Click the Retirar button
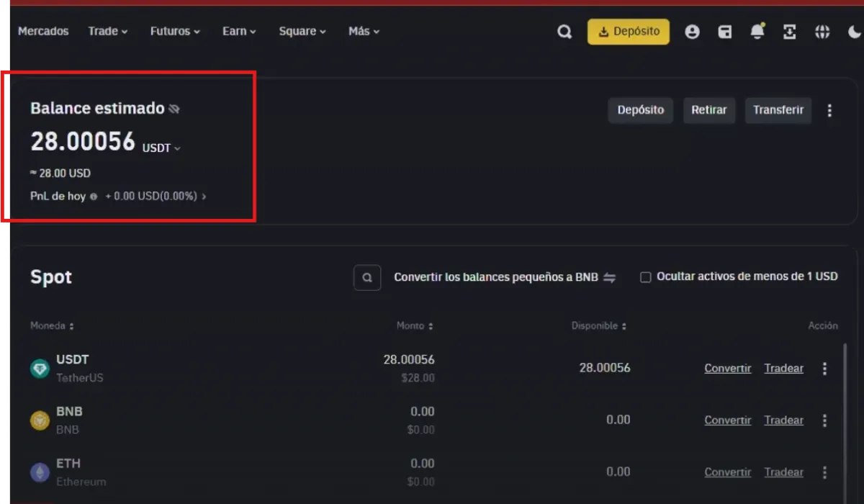 pyautogui.click(x=709, y=110)
